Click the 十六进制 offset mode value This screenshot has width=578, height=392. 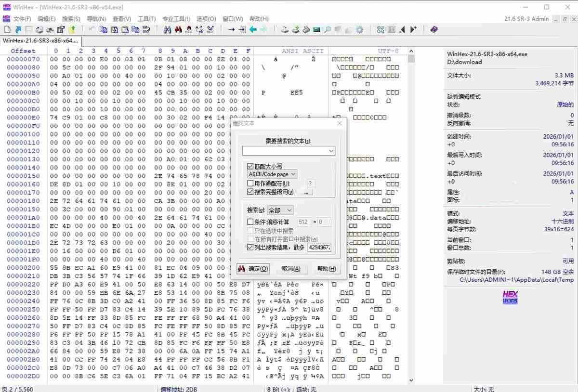tap(563, 221)
